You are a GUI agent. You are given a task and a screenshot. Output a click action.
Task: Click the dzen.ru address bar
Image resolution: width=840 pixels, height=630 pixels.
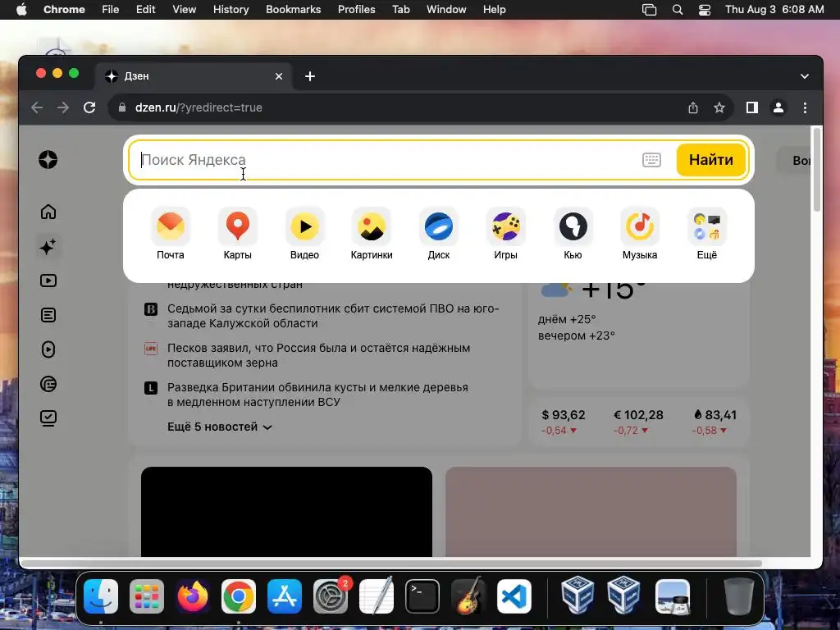click(x=396, y=107)
